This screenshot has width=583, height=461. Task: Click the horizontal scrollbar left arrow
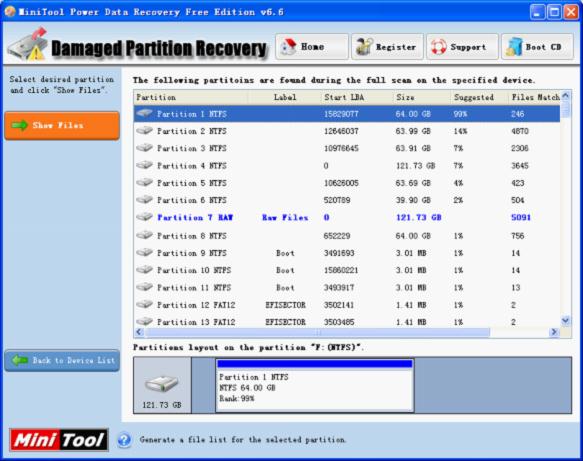pos(139,332)
